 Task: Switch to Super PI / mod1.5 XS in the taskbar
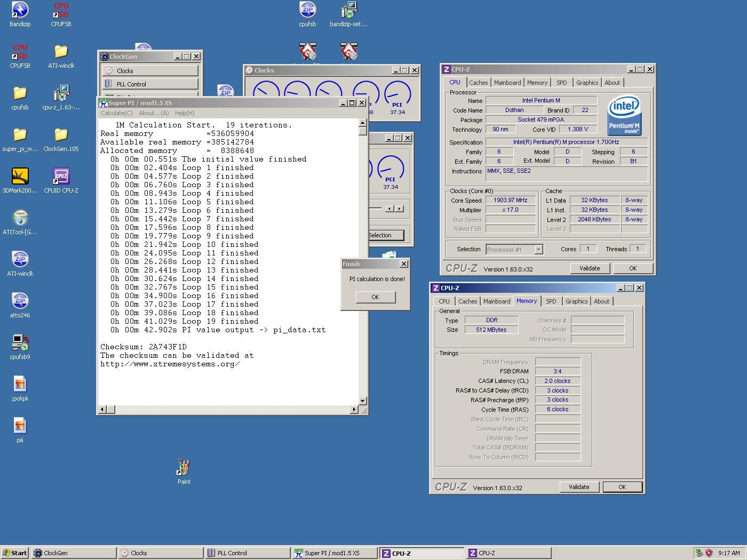pyautogui.click(x=335, y=553)
